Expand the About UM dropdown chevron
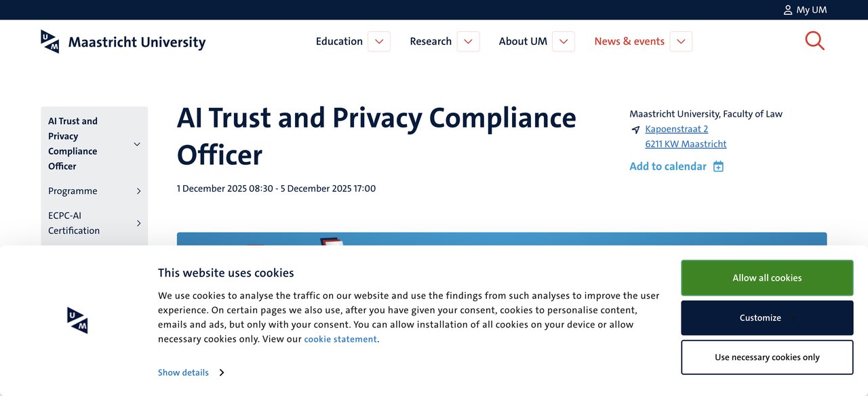The image size is (868, 396). [564, 41]
